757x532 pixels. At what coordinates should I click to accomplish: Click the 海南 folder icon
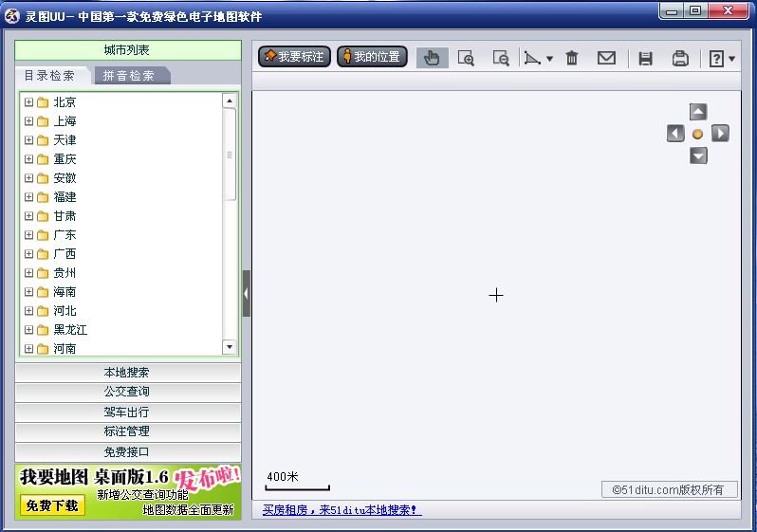pos(43,292)
